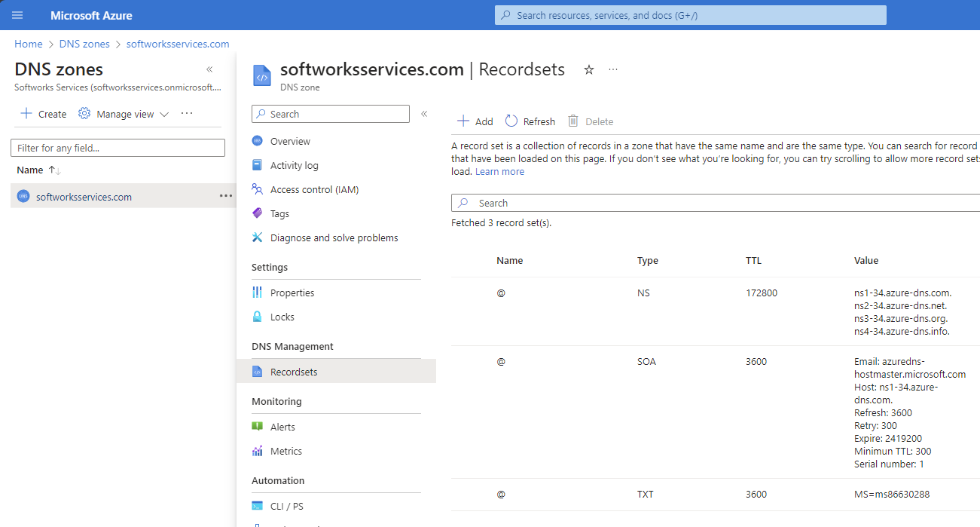
Task: Open more options for softworksservices.com row
Action: 225,196
